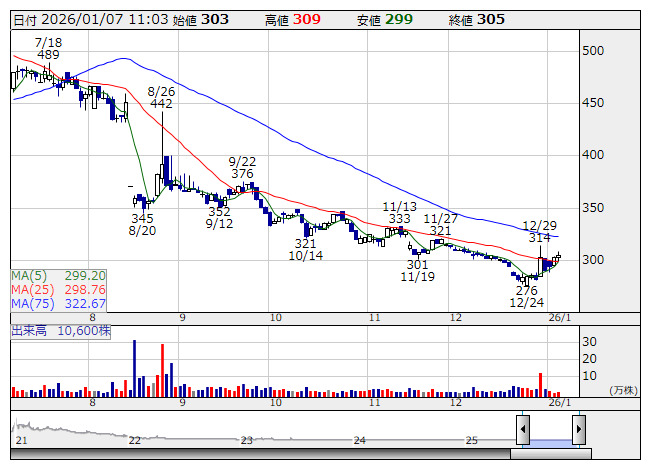Click the tallest blue volume bar in August
This screenshot has width=653, height=470.
[x=135, y=368]
